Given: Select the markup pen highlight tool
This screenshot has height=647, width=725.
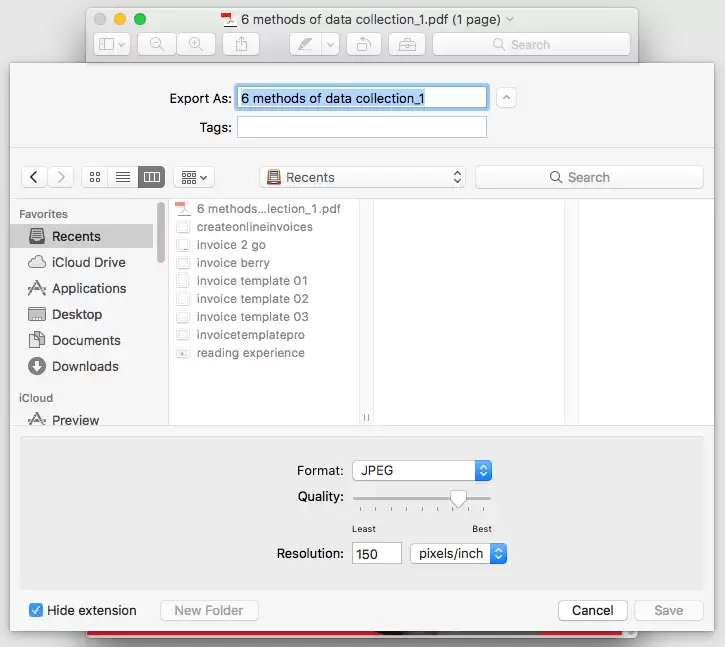Looking at the screenshot, I should (x=305, y=44).
